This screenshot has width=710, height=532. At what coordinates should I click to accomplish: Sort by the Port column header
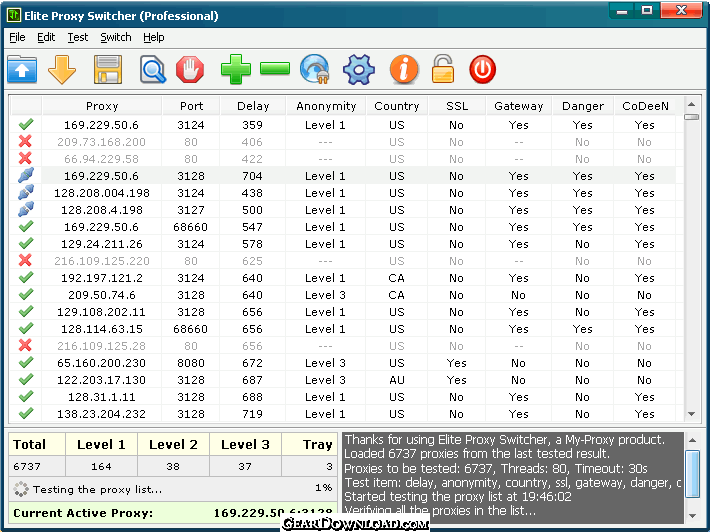(x=191, y=106)
